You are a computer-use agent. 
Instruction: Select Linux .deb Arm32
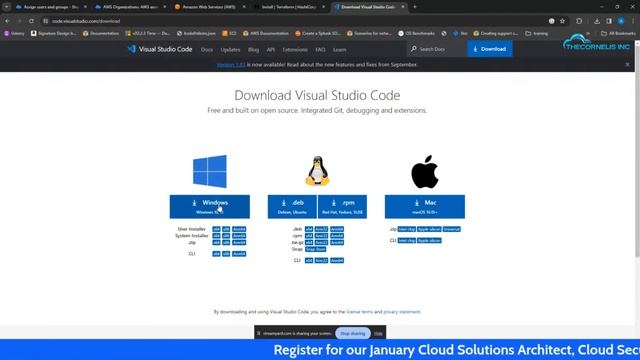click(321, 229)
